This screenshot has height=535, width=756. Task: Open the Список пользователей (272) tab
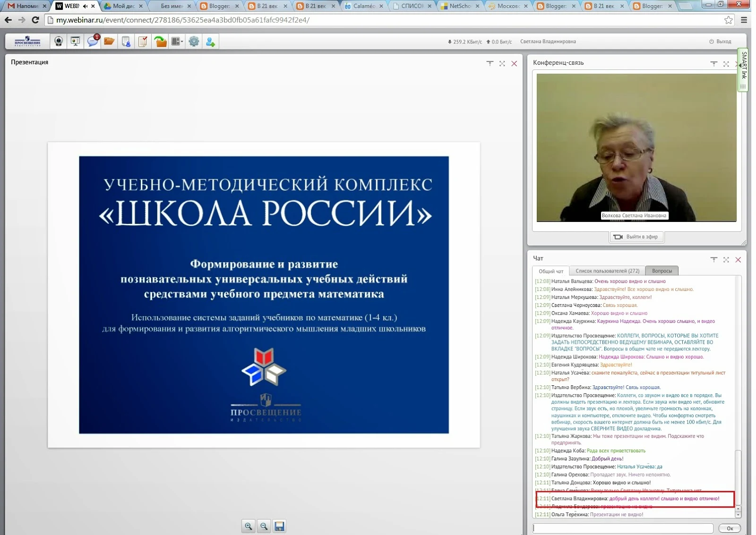point(607,271)
